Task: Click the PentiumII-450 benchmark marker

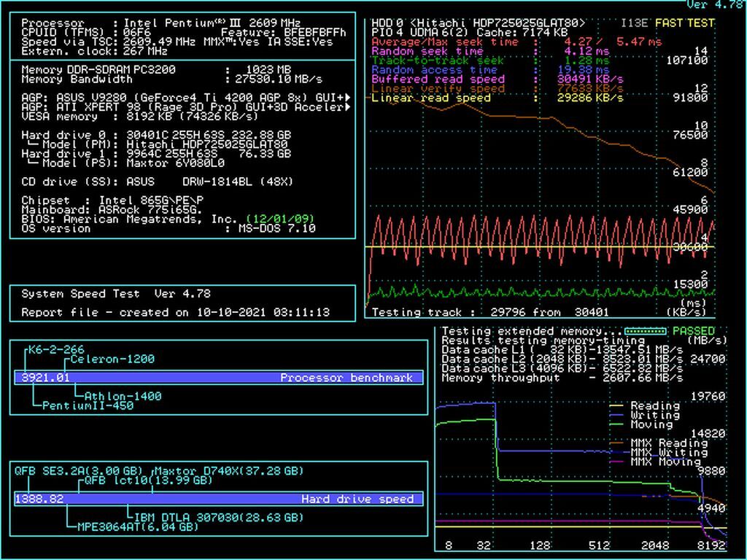Action: point(88,405)
